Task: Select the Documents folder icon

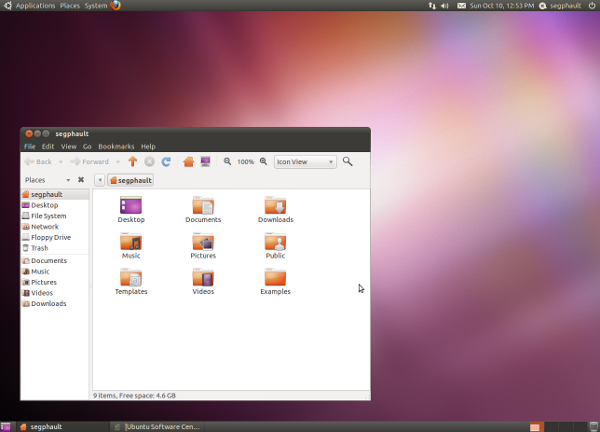Action: (x=203, y=205)
